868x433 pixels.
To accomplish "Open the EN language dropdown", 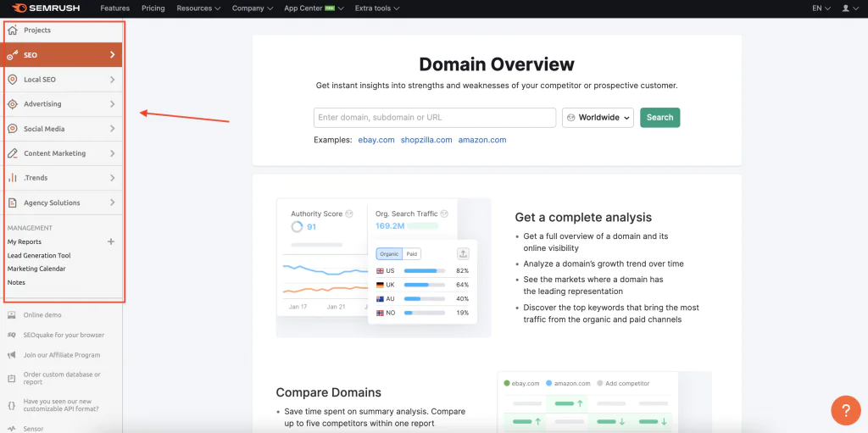I will (x=821, y=8).
